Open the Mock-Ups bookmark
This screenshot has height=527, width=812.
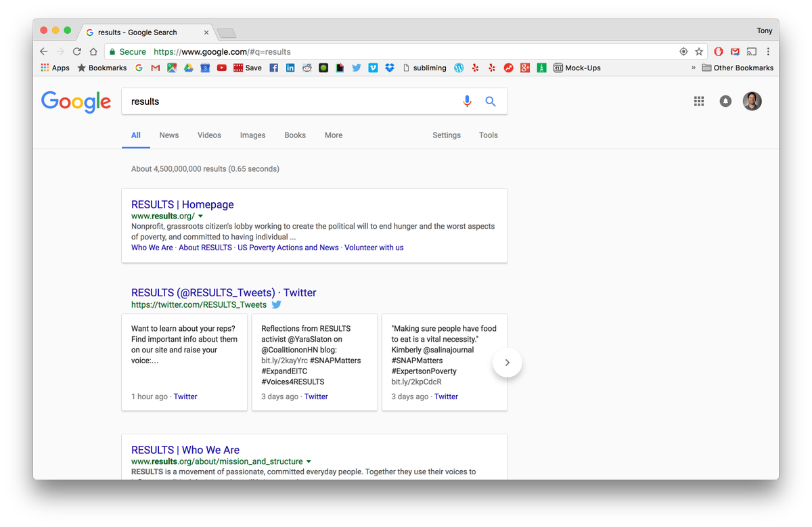point(577,68)
